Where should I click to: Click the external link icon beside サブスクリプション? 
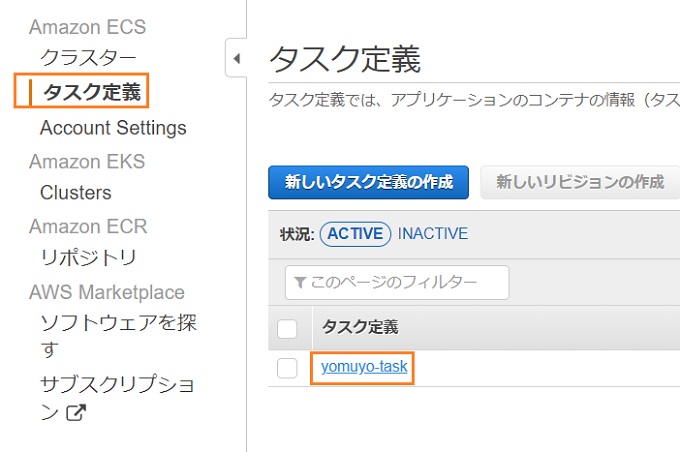(x=76, y=413)
